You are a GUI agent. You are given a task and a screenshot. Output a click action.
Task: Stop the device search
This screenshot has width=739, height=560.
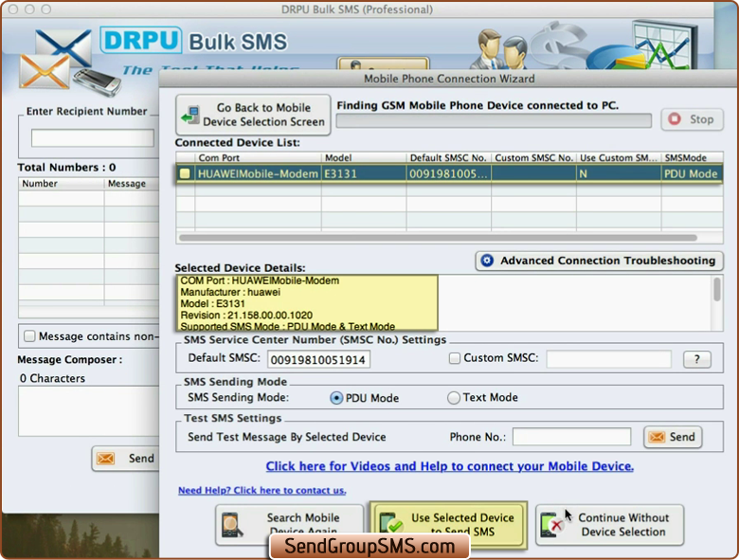(692, 119)
